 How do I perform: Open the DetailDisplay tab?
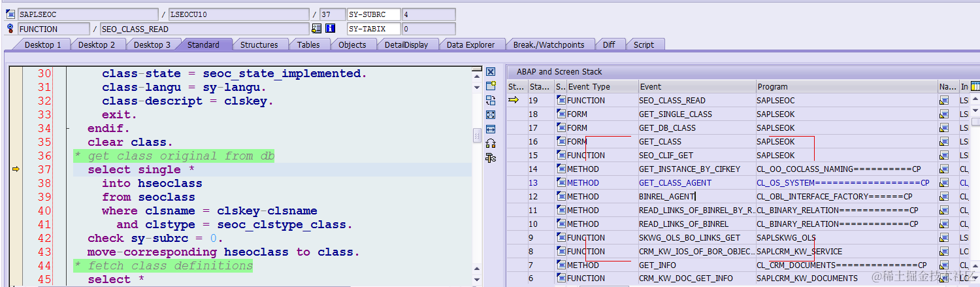pos(406,44)
